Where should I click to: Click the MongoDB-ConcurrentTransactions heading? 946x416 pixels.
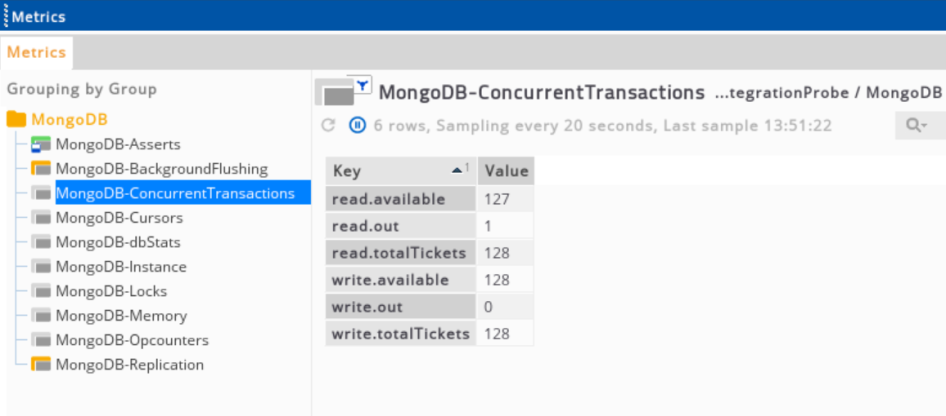pos(541,92)
